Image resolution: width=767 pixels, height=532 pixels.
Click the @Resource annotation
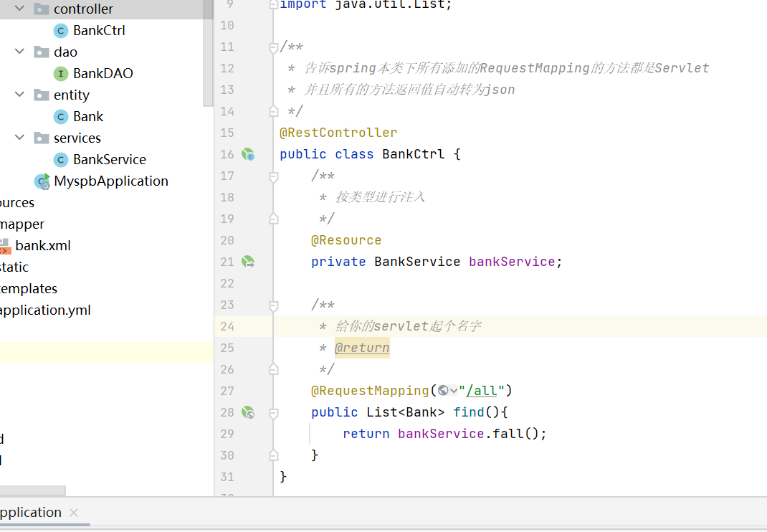(x=346, y=240)
